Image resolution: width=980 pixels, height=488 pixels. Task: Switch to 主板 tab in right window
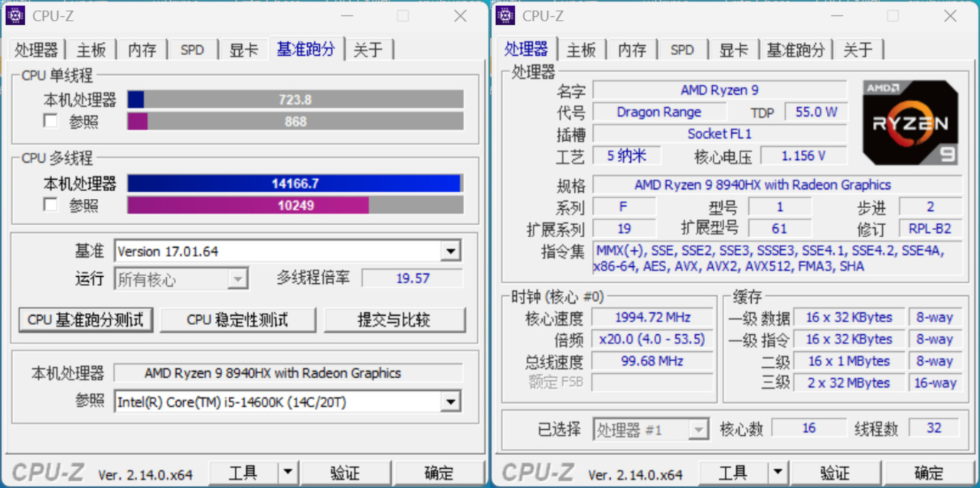tap(581, 50)
